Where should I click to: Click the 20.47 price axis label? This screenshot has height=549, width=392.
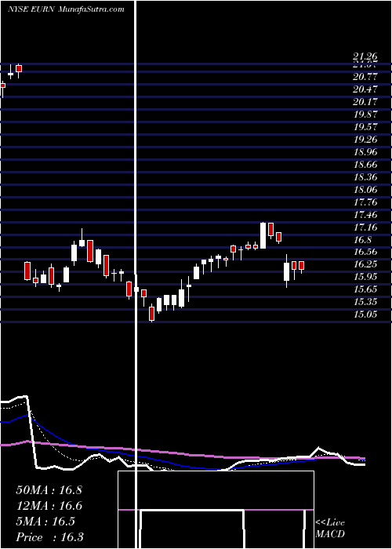(365, 89)
